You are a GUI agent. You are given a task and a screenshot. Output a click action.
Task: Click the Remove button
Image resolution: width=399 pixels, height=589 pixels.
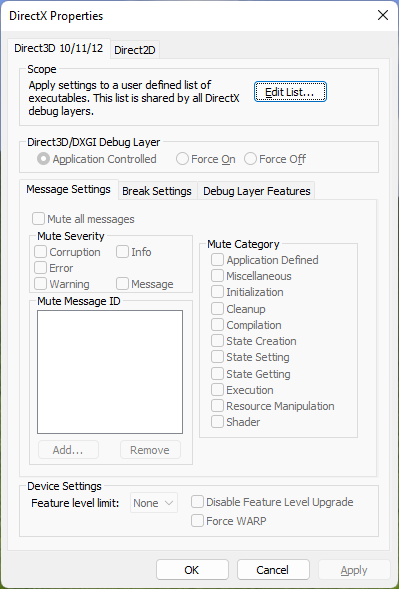(150, 450)
